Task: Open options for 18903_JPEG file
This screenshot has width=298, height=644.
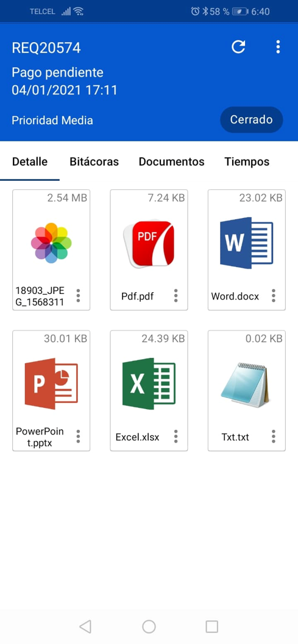Action: tap(78, 296)
